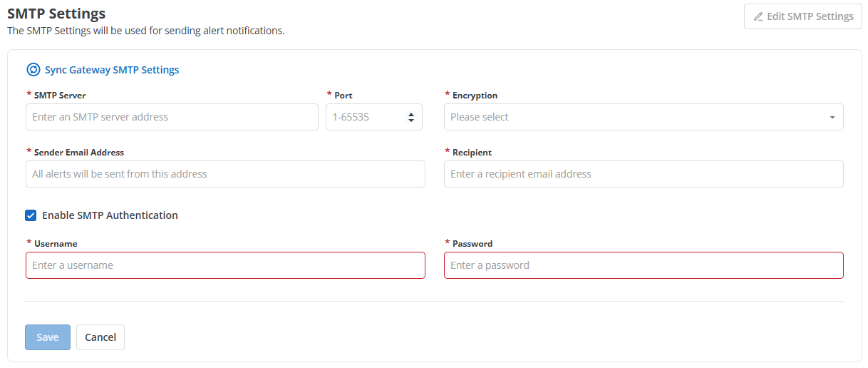
Task: Cancel the SMTP settings changes
Action: point(100,337)
